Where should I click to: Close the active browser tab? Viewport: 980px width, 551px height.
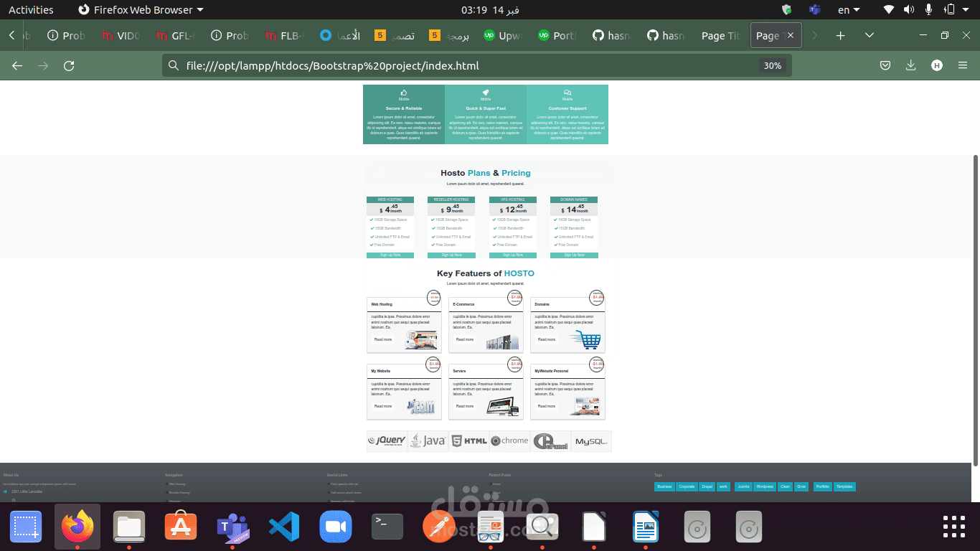[x=791, y=35]
